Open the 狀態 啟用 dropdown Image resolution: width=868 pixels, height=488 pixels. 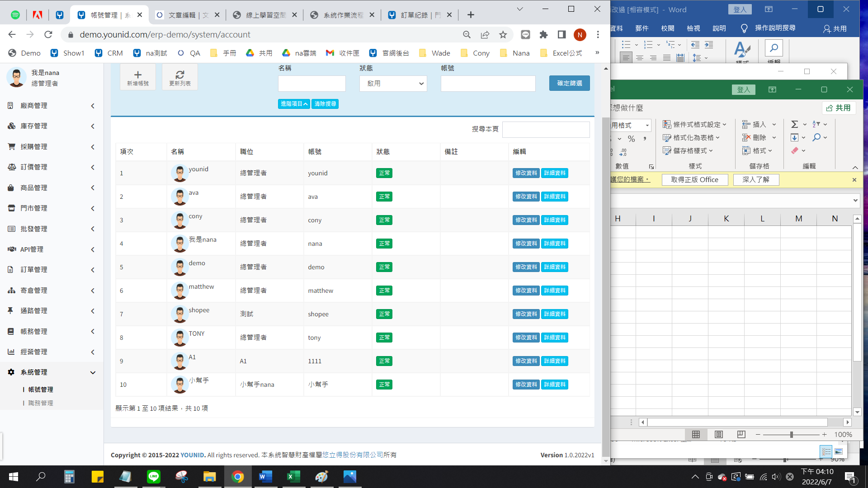pyautogui.click(x=393, y=84)
